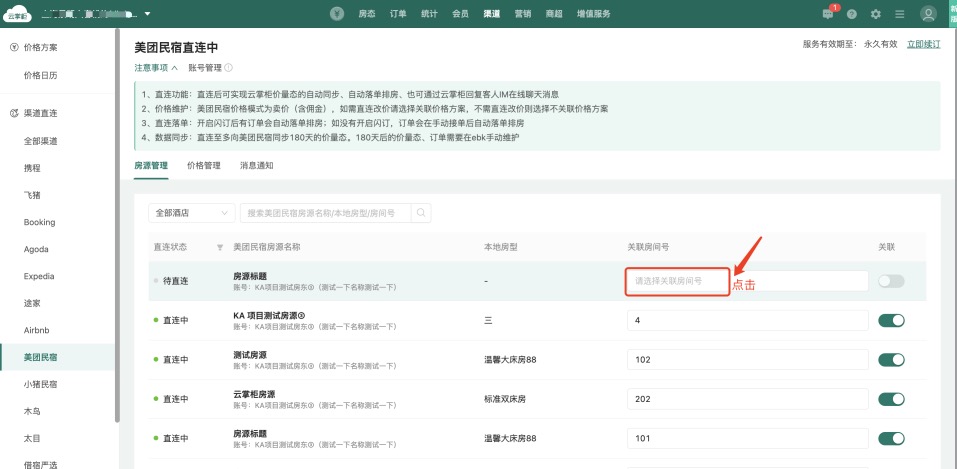This screenshot has height=469, width=957.
Task: Disable the 关联 switch for room 202
Action: coord(890,398)
